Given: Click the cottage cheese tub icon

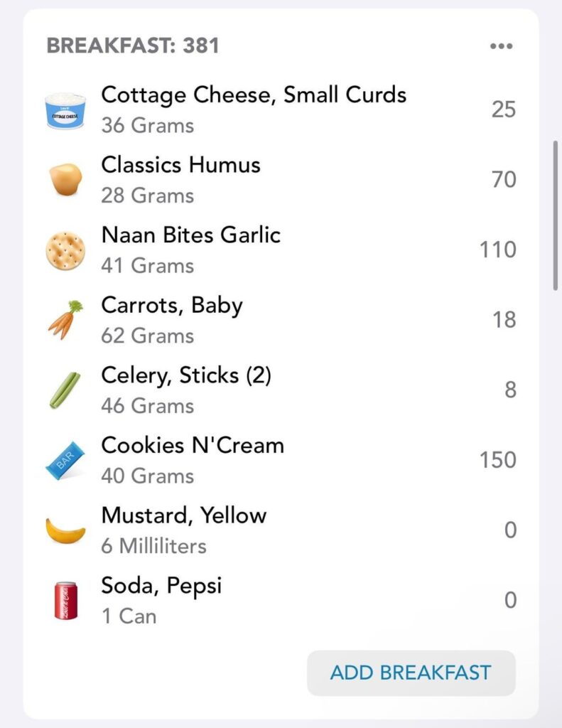Looking at the screenshot, I should pos(65,110).
